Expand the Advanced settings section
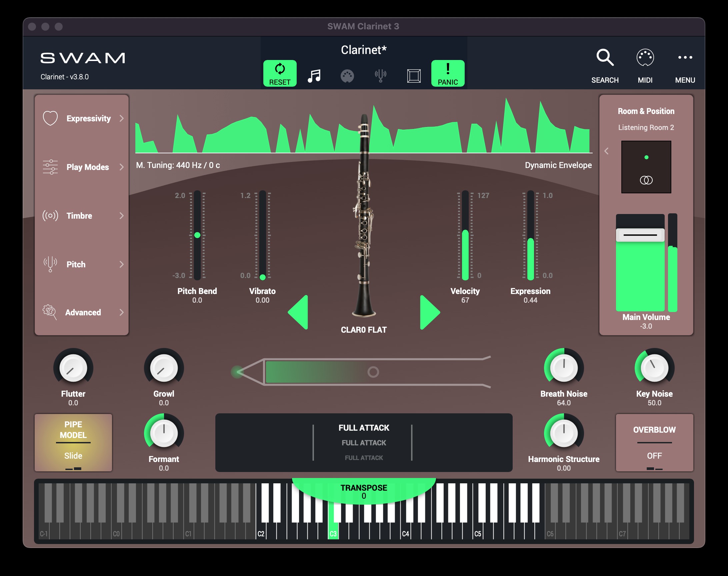The width and height of the screenshot is (728, 576). (83, 312)
